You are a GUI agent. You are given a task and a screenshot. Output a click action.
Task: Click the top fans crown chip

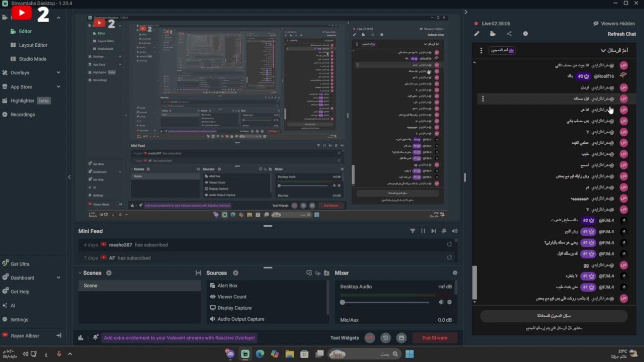point(503,51)
